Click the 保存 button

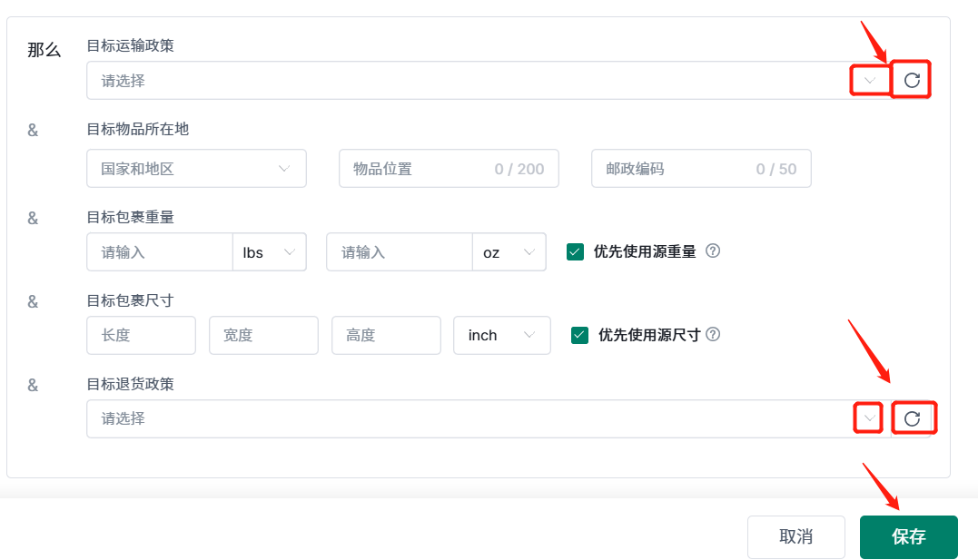pos(908,536)
